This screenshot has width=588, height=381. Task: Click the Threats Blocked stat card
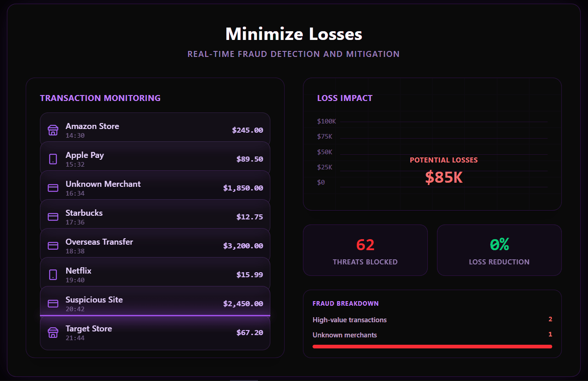point(365,250)
